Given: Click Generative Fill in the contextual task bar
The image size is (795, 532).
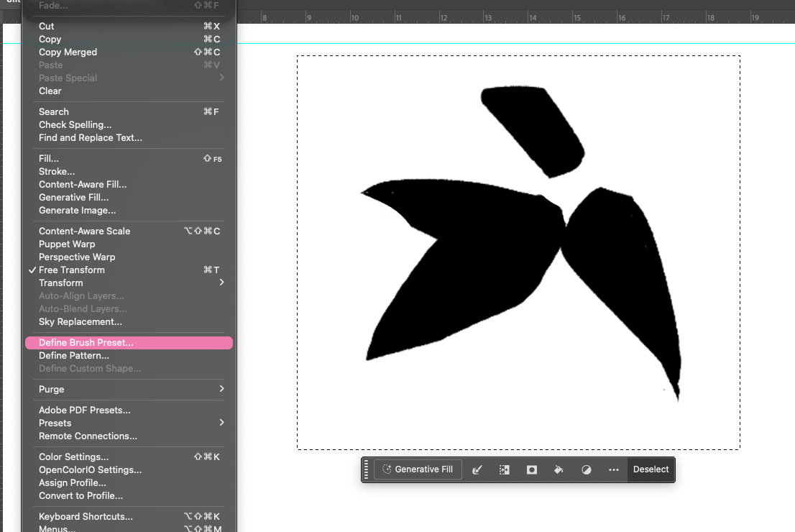Looking at the screenshot, I should [418, 469].
